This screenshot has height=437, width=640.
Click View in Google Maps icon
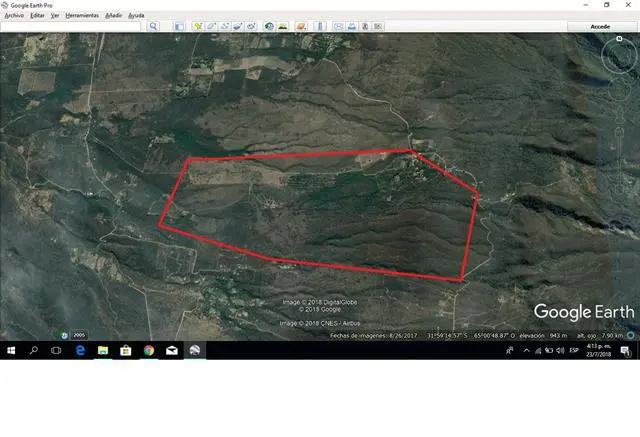point(378,27)
